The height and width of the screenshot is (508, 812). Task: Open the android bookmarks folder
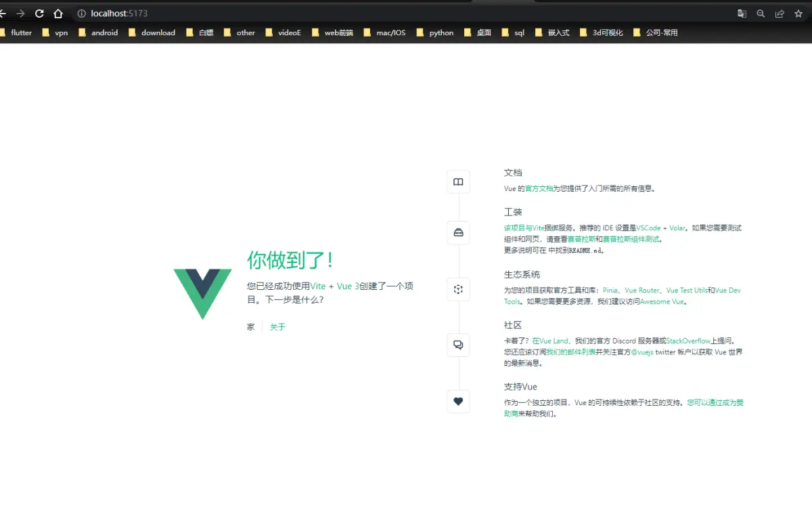(x=98, y=33)
